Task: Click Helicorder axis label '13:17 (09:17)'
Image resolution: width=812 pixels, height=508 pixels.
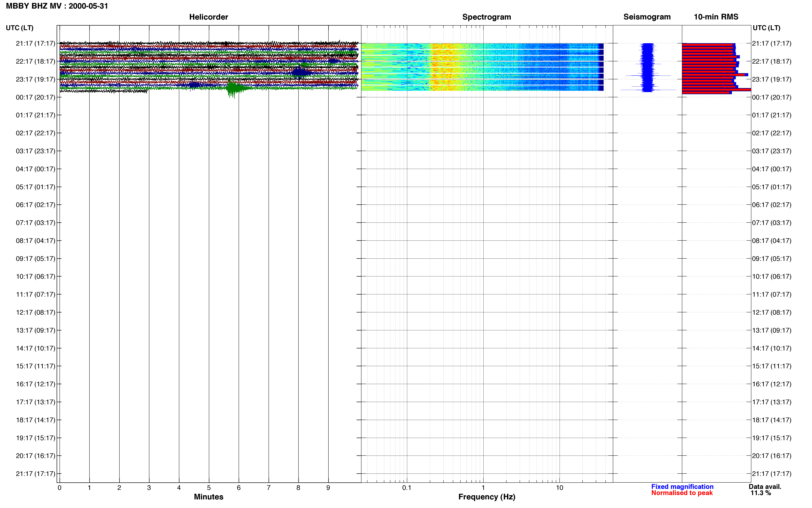Action: (x=35, y=330)
